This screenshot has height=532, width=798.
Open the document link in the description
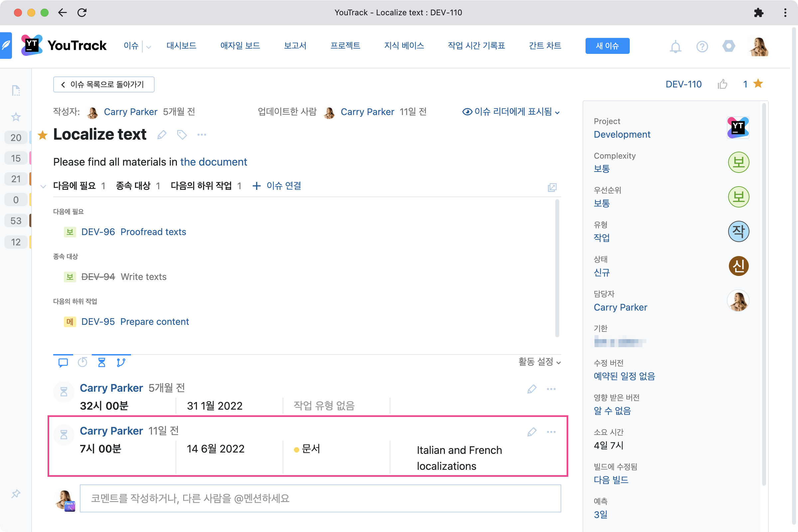pos(214,162)
